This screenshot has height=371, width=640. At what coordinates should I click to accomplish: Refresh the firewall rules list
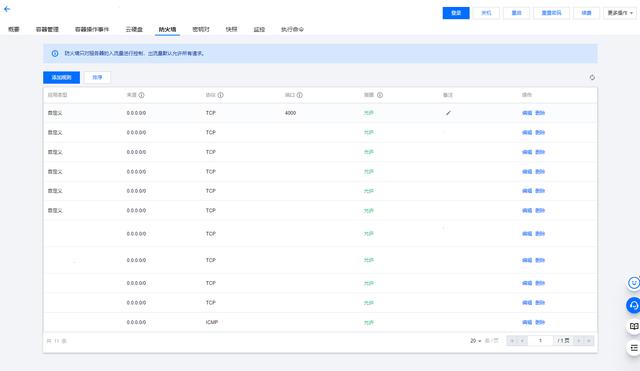click(x=592, y=77)
